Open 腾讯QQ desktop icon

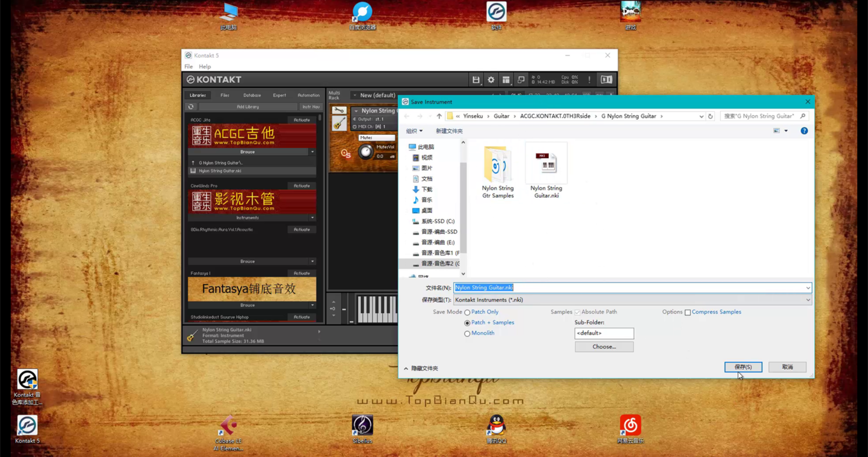pos(496,429)
